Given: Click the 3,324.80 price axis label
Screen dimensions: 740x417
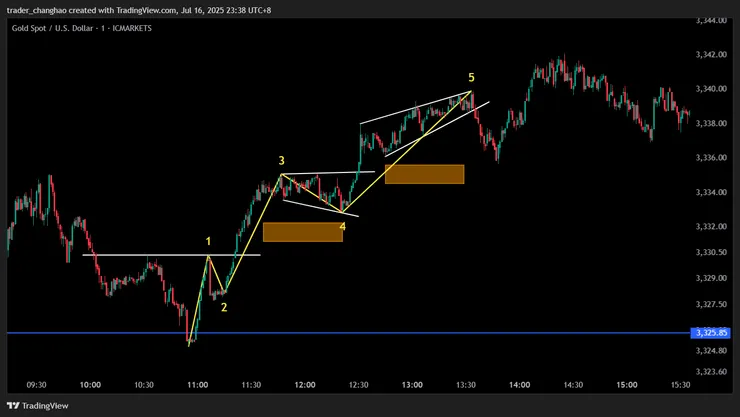Looking at the screenshot, I should (x=711, y=350).
